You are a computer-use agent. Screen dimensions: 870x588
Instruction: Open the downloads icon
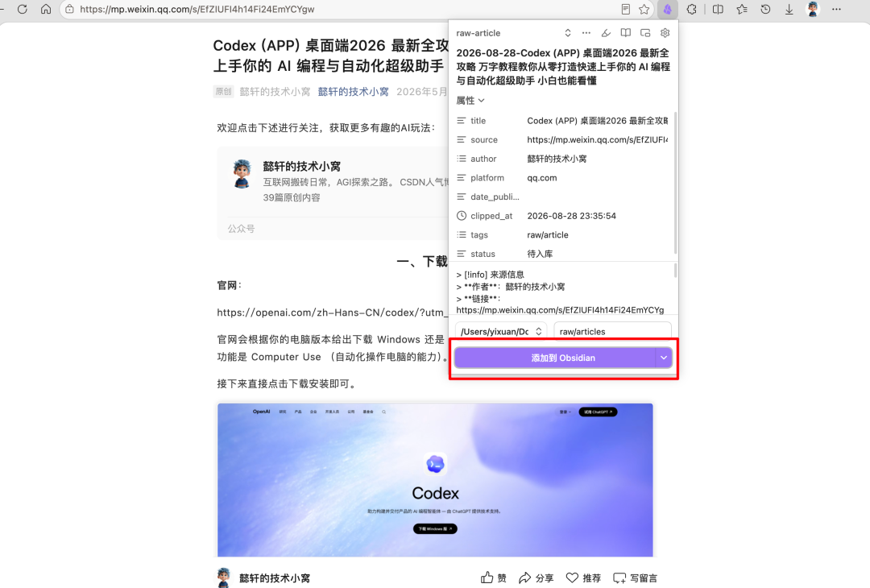pos(789,9)
